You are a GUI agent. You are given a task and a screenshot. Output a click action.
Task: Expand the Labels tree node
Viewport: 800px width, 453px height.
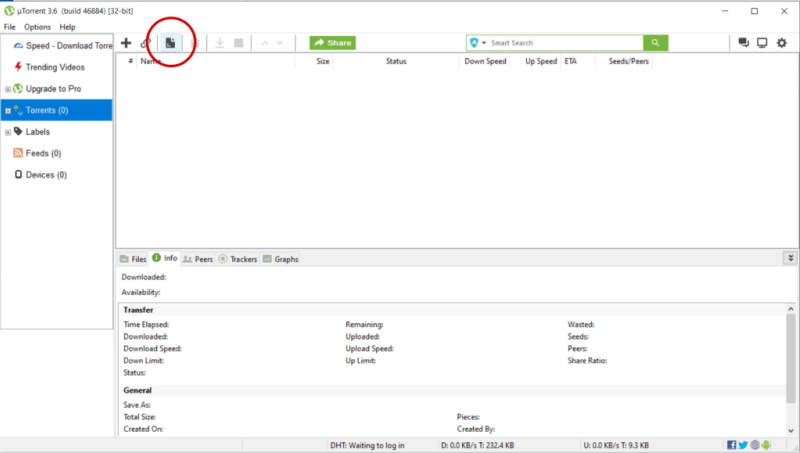point(8,132)
